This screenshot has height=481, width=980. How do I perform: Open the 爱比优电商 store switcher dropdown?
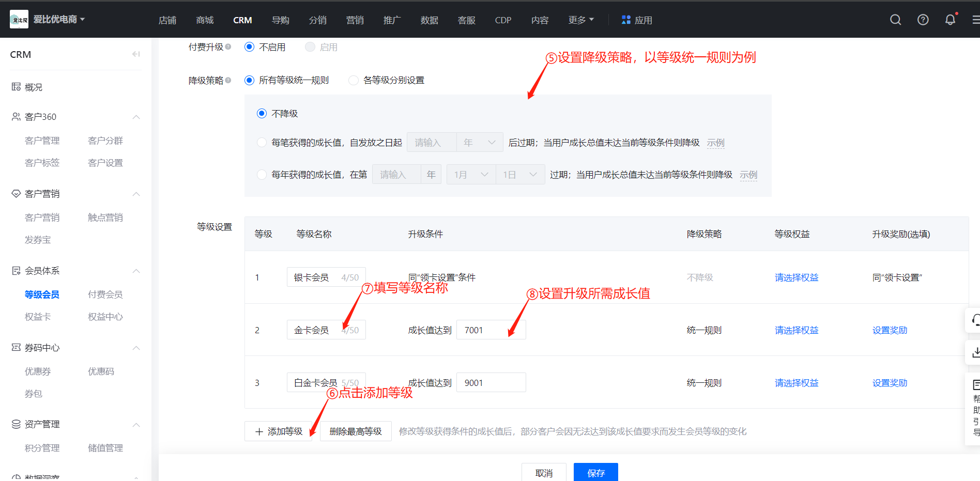point(59,19)
